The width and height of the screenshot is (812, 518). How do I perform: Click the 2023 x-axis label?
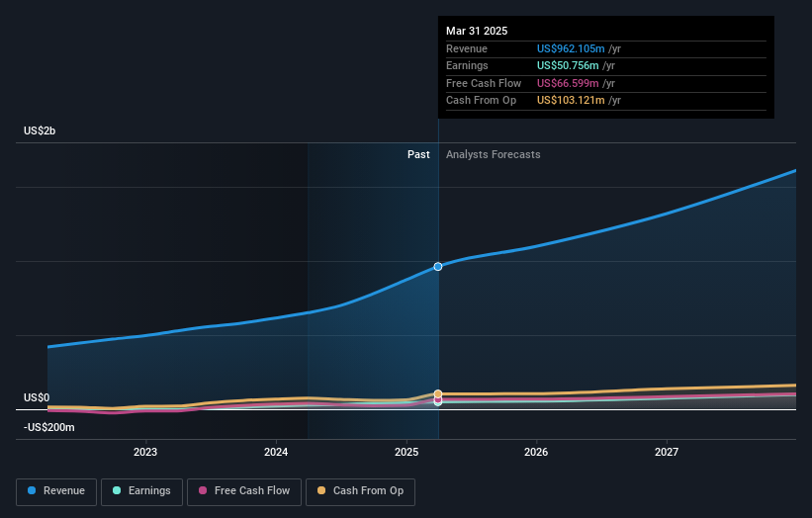click(x=145, y=452)
